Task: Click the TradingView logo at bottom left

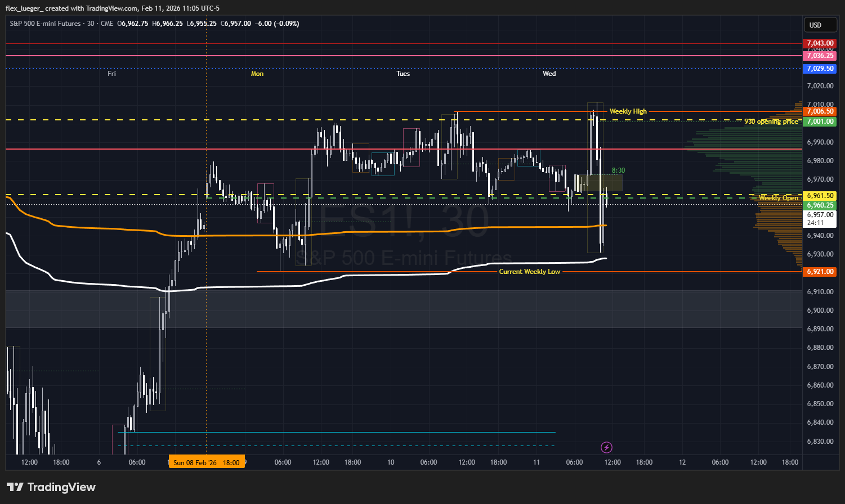Action: click(x=51, y=487)
